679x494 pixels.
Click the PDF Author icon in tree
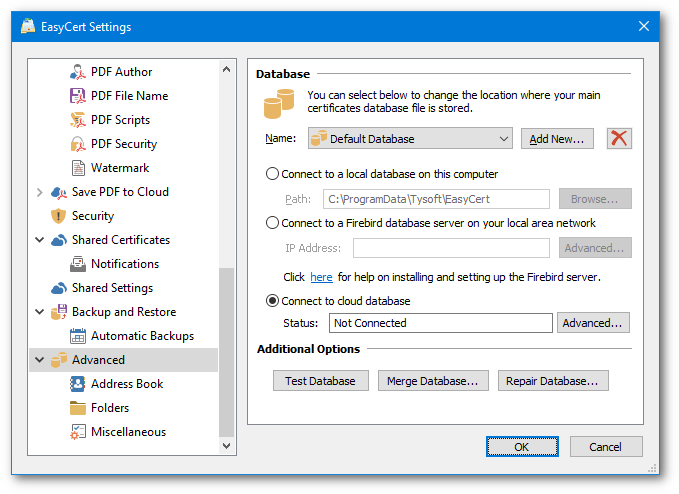78,72
